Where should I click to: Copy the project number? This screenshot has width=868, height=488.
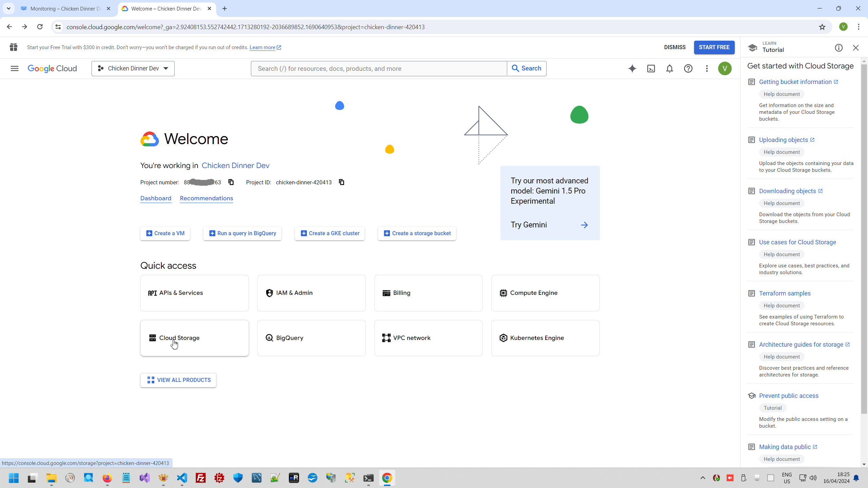coord(231,182)
